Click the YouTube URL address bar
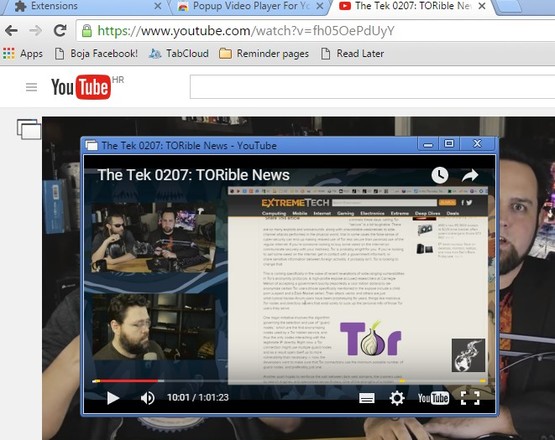This screenshot has height=440, width=555. pyautogui.click(x=315, y=31)
